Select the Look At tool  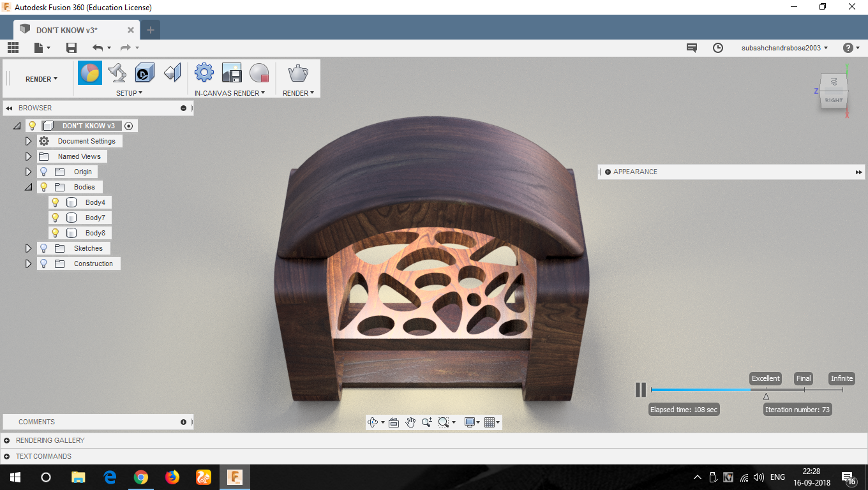click(x=393, y=422)
